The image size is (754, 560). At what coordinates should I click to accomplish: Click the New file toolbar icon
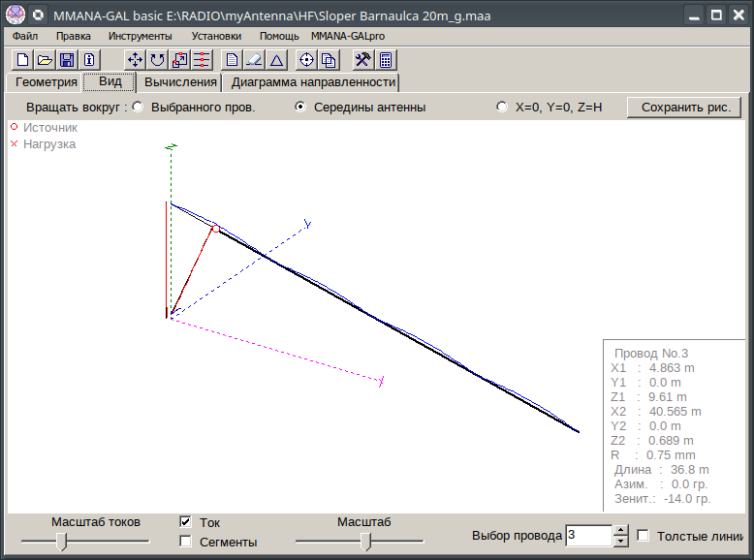tap(23, 60)
